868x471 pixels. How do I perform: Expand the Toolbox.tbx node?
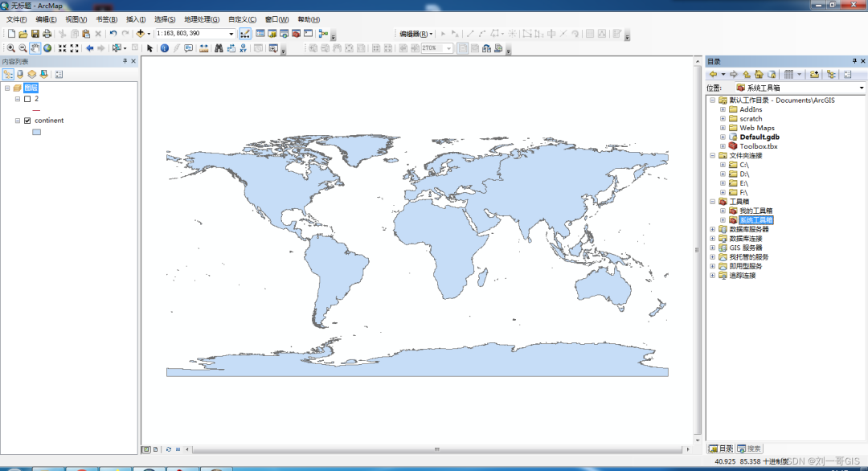723,146
